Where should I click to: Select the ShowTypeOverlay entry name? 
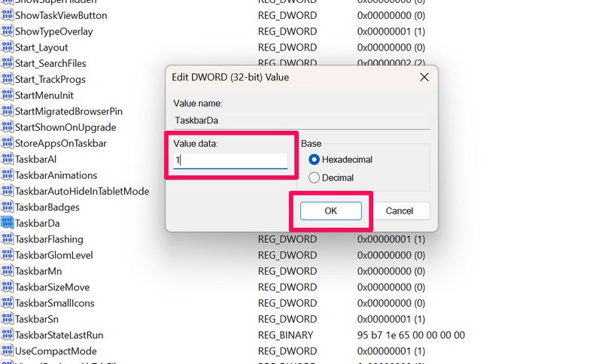tap(53, 32)
